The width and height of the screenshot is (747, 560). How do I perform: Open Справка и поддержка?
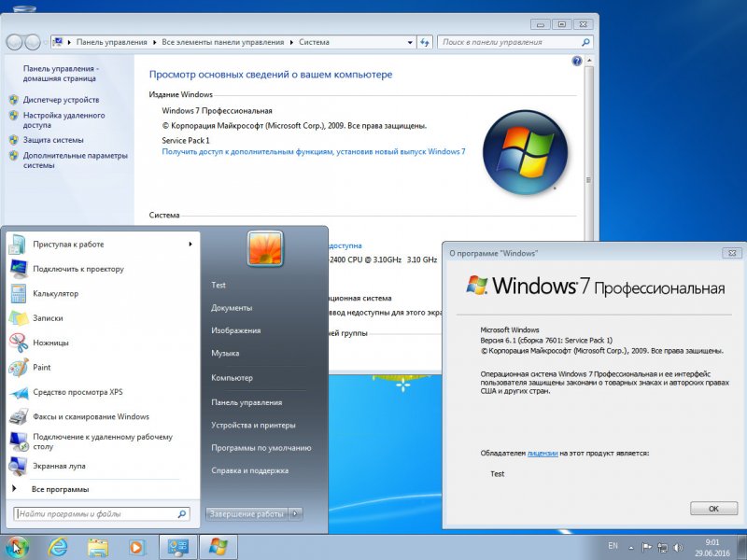[249, 470]
